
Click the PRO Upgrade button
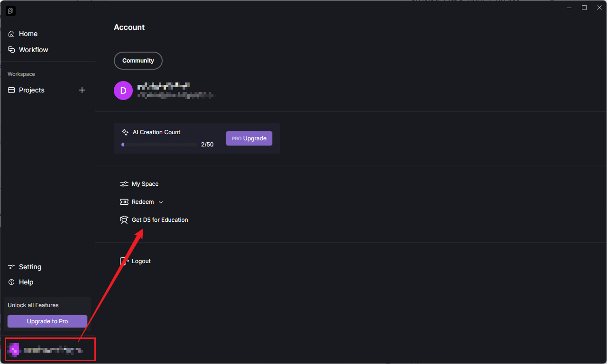pyautogui.click(x=249, y=138)
